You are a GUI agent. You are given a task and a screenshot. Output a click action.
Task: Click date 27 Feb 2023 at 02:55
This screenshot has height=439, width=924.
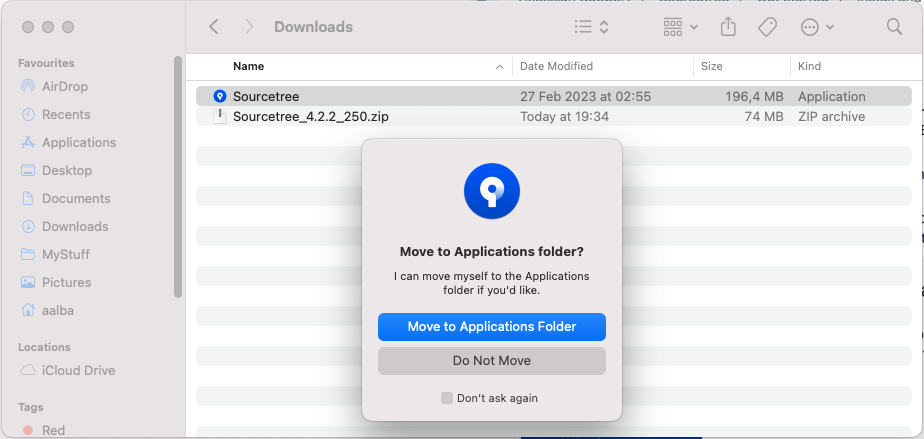point(585,97)
